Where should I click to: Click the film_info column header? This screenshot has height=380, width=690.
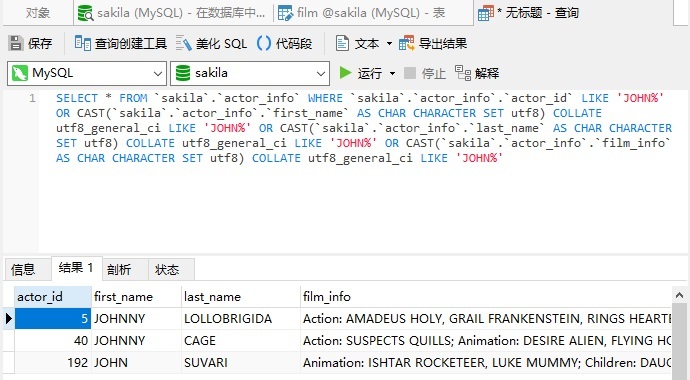pos(486,296)
